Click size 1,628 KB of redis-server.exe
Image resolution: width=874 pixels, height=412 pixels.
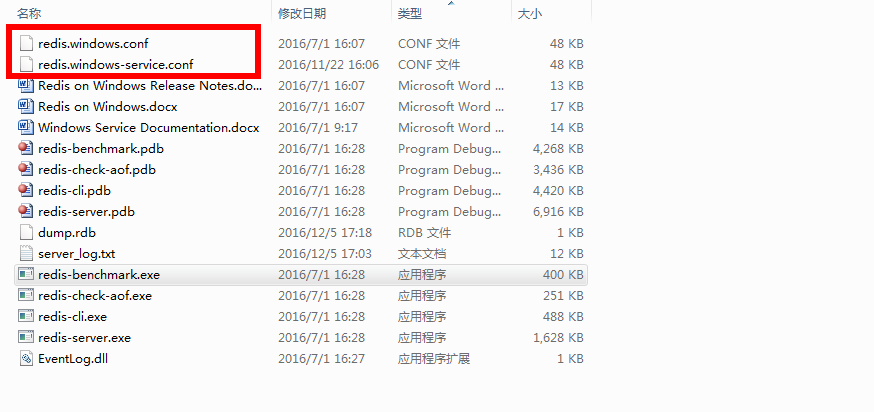558,338
